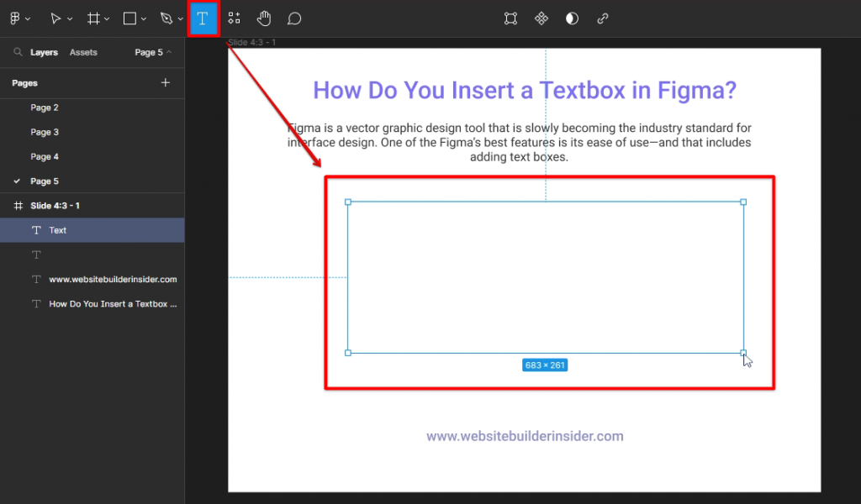Screen dimensions: 861x504
Task: Select the Frame tool
Action: point(94,18)
